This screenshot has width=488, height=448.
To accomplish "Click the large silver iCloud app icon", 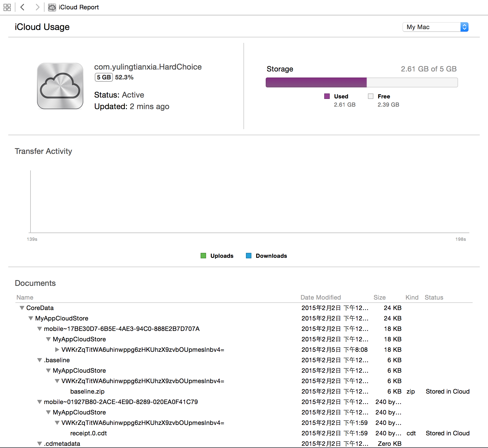I will tap(60, 86).
